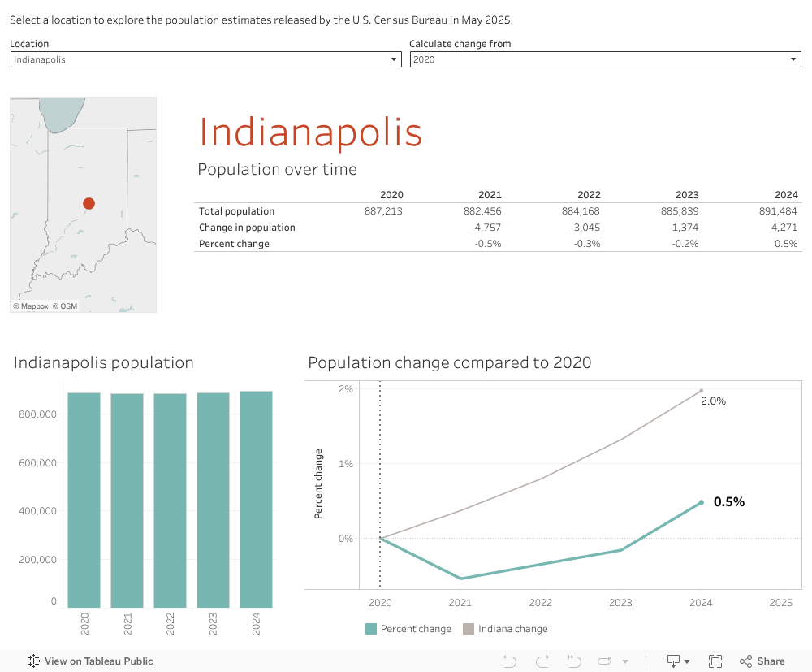
Task: Expand the refresh options arrow
Action: click(624, 661)
